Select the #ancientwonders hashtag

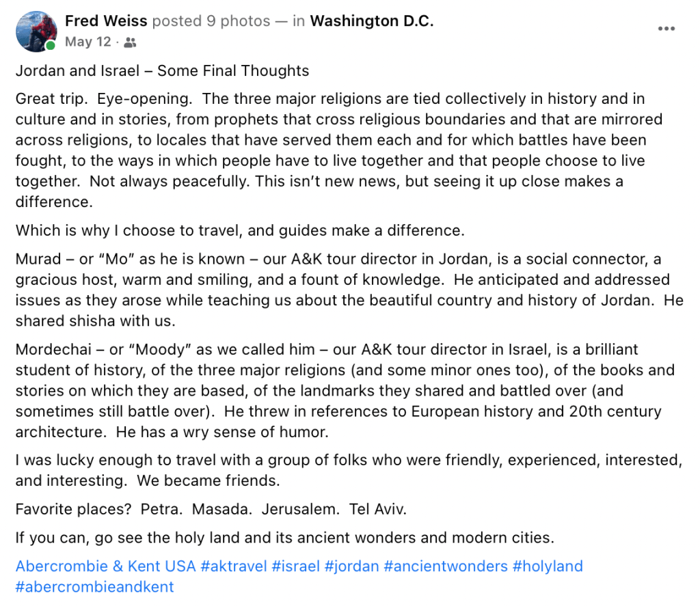coord(446,566)
